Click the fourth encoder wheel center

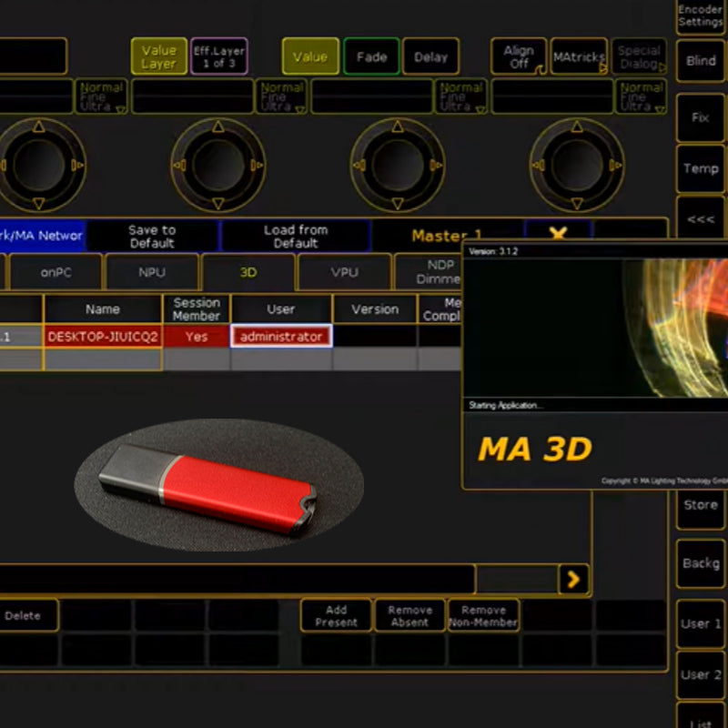[578, 166]
